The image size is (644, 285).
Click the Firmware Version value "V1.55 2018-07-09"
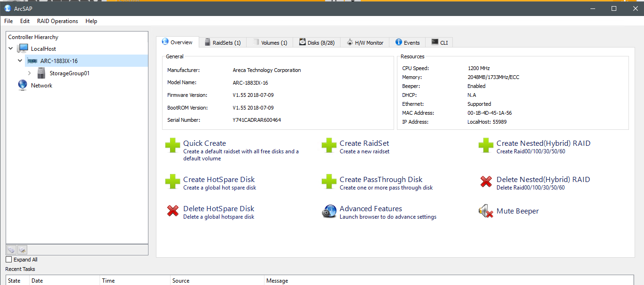(254, 95)
